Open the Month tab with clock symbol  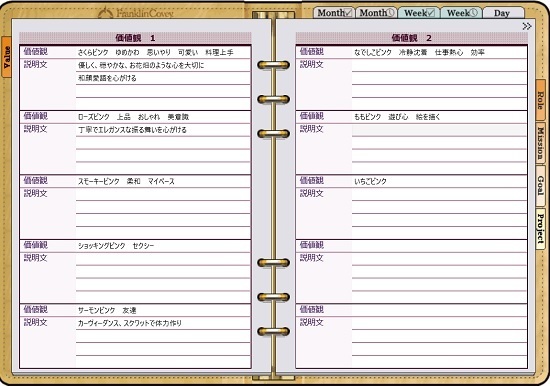click(x=376, y=13)
